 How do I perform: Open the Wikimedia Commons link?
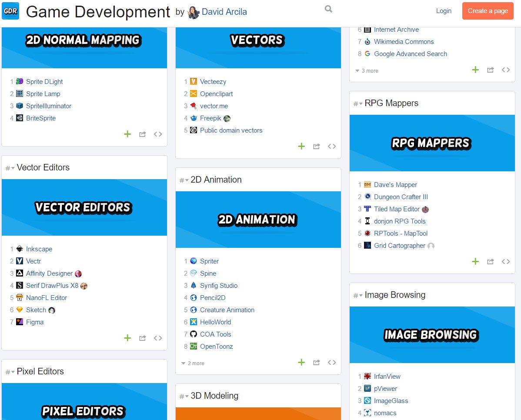(x=404, y=42)
